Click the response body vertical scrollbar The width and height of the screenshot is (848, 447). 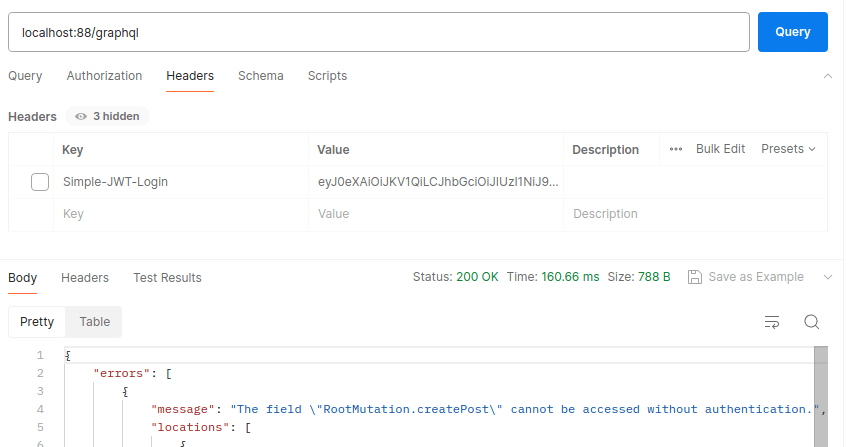click(x=821, y=396)
